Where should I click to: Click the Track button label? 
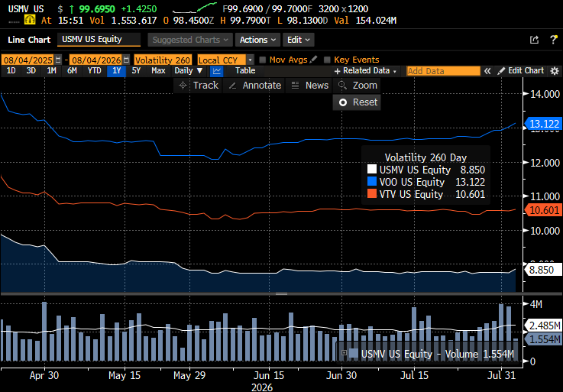[x=205, y=86]
